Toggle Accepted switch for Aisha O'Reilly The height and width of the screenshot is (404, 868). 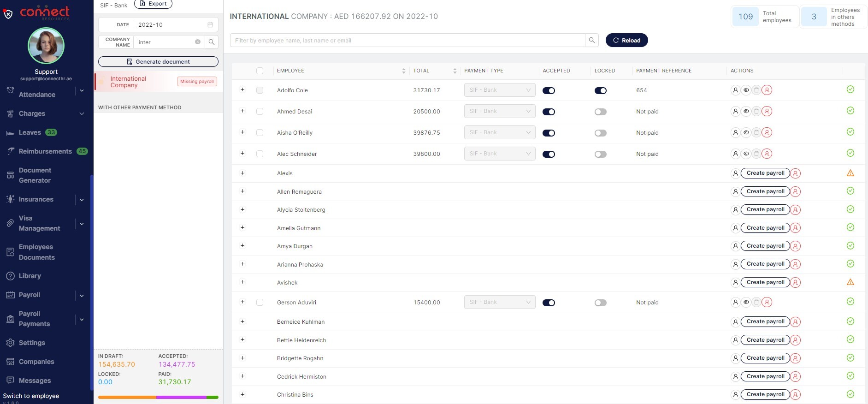point(549,133)
